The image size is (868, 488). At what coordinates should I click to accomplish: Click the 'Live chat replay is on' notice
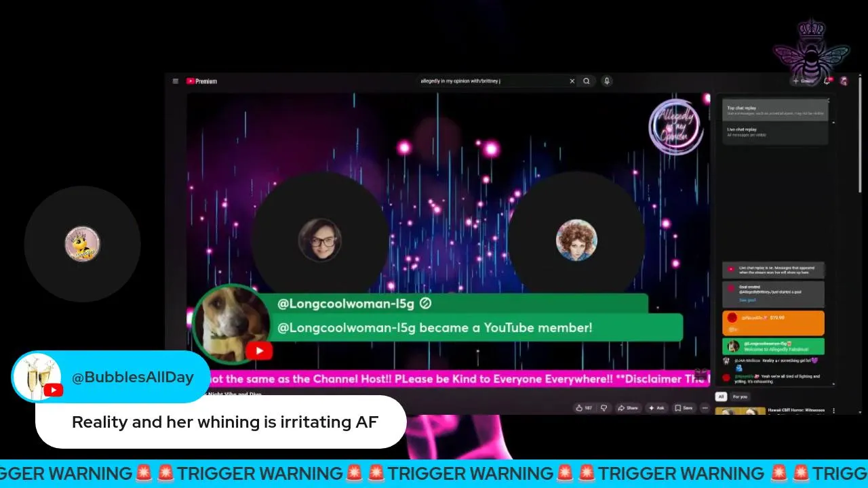[x=774, y=270]
